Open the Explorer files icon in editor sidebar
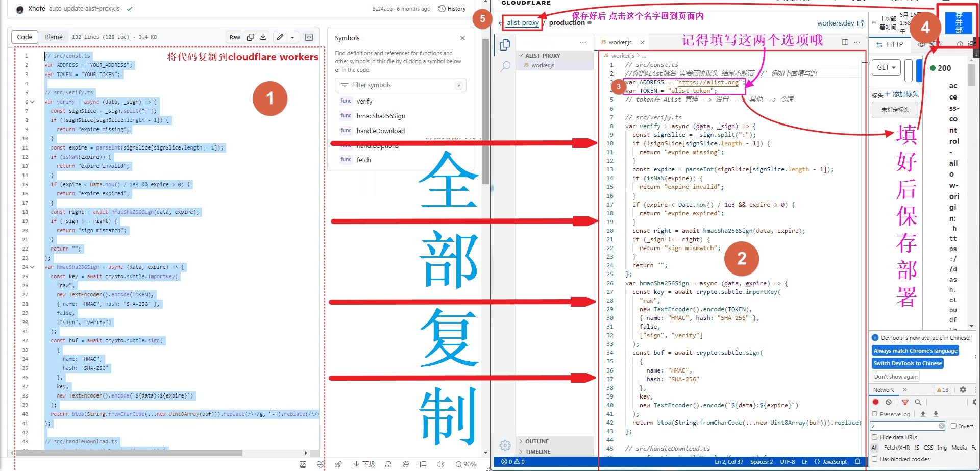This screenshot has height=471, width=980. pos(505,45)
